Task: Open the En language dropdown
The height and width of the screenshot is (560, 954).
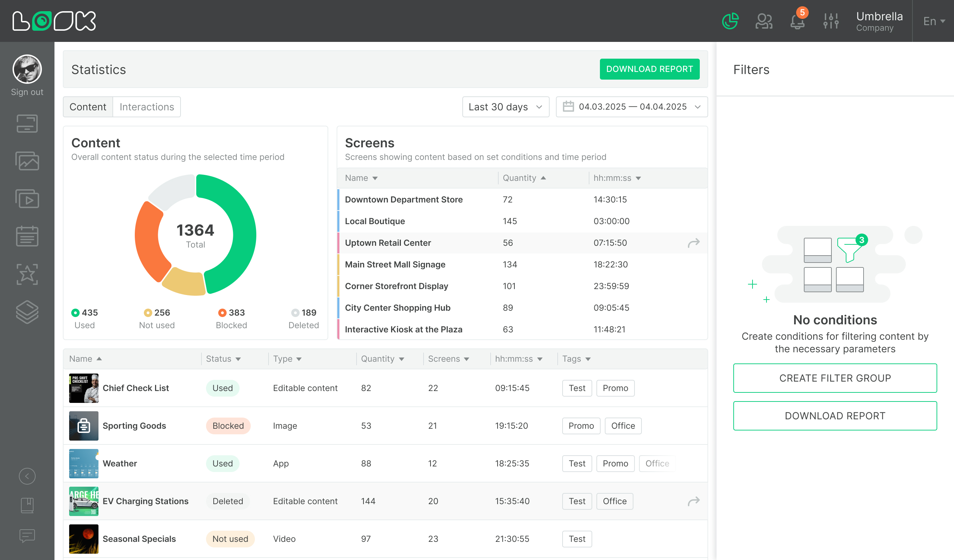Action: [x=933, y=21]
